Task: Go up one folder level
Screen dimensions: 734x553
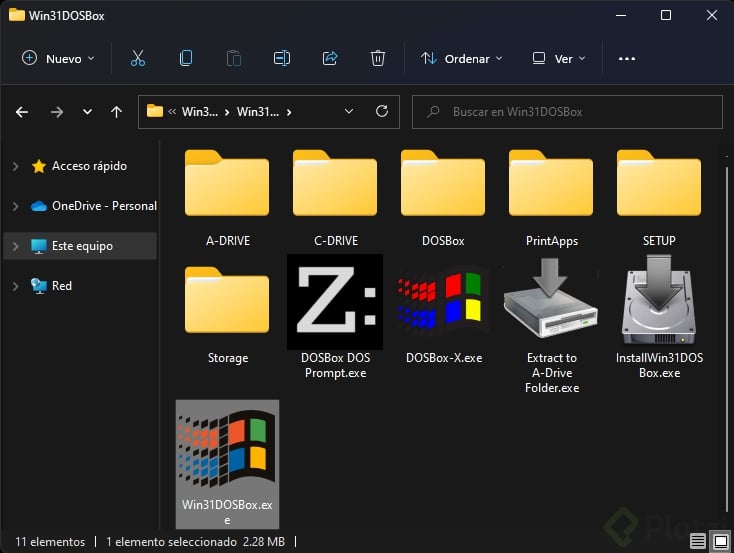Action: (x=116, y=112)
